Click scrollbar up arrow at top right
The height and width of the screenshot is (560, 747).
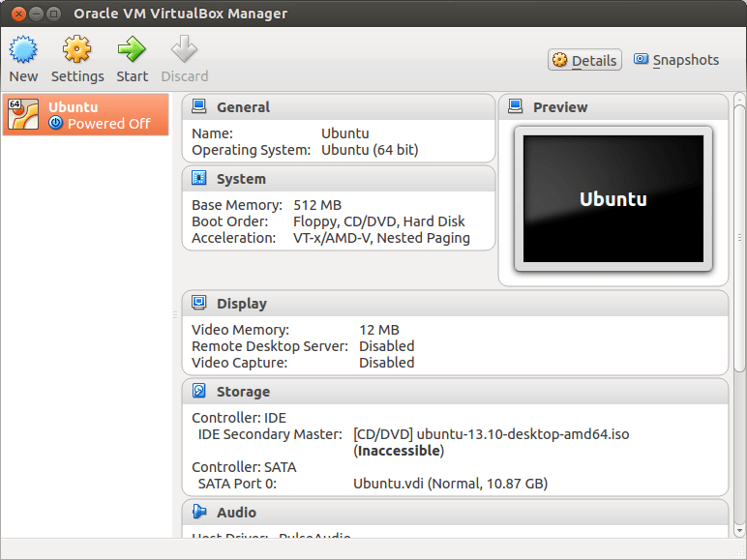[x=739, y=99]
